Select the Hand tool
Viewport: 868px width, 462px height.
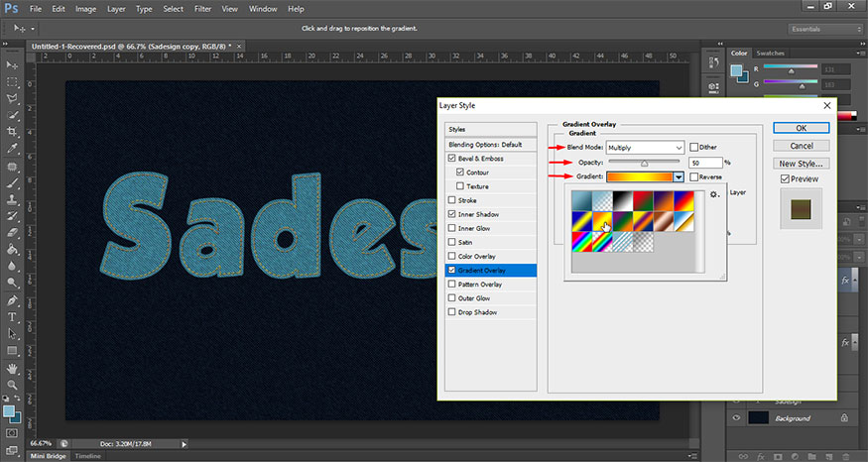(x=12, y=369)
